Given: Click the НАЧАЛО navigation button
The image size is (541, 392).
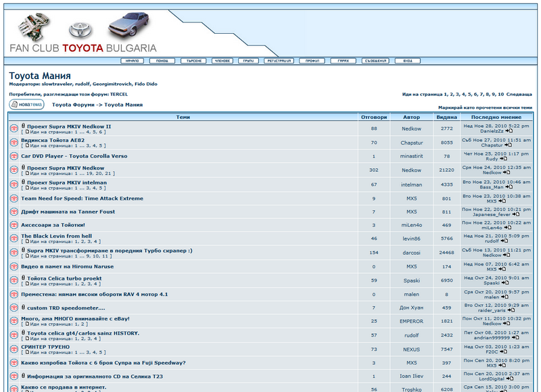Looking at the screenshot, I should pyautogui.click(x=132, y=61).
